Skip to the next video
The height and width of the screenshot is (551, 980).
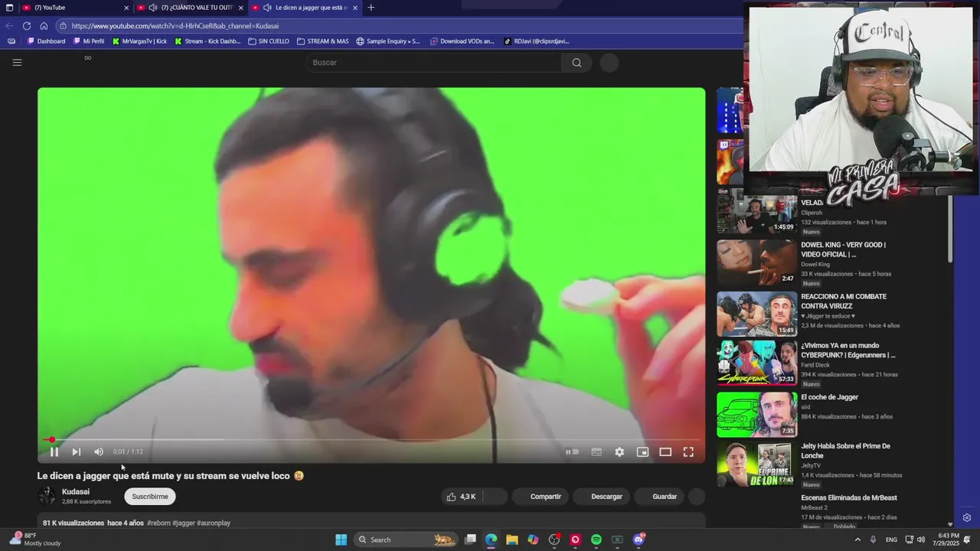pyautogui.click(x=76, y=452)
